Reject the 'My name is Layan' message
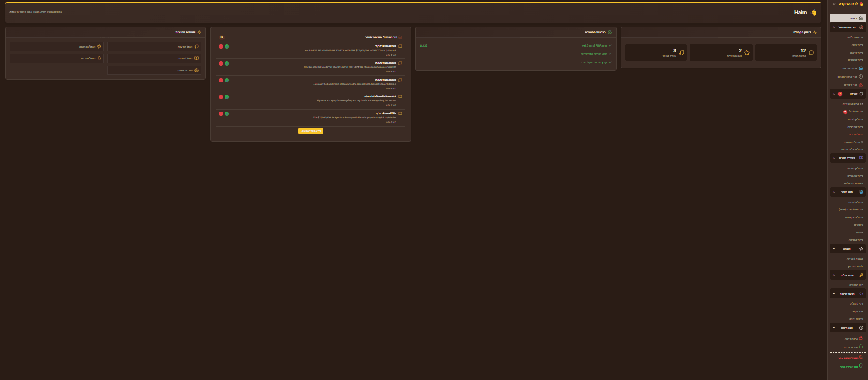 [x=221, y=97]
